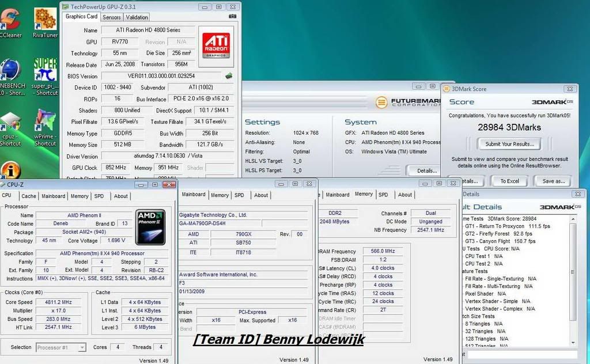Select CPU Test 1 result row

[x=483, y=256]
